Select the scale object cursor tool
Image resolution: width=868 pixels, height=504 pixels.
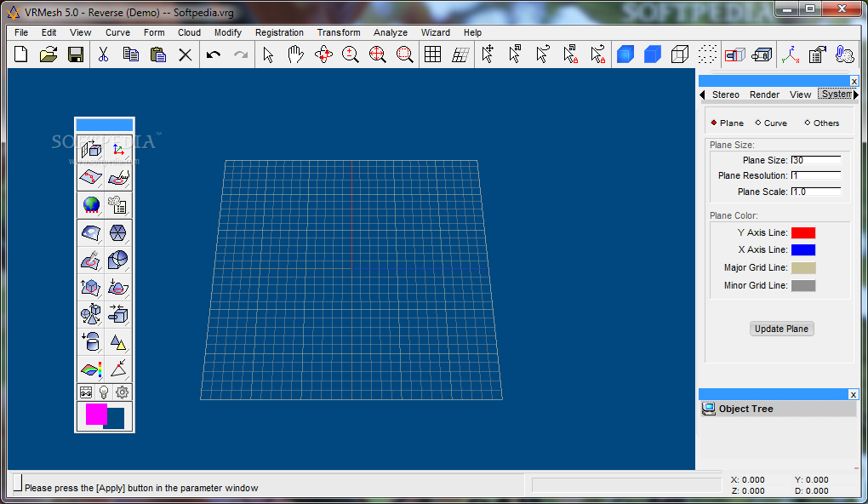(x=516, y=54)
